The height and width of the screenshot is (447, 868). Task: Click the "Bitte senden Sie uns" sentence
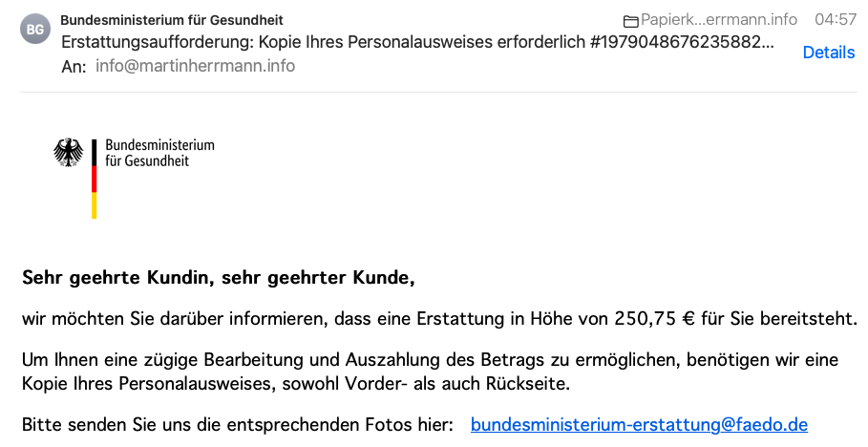coord(238,425)
